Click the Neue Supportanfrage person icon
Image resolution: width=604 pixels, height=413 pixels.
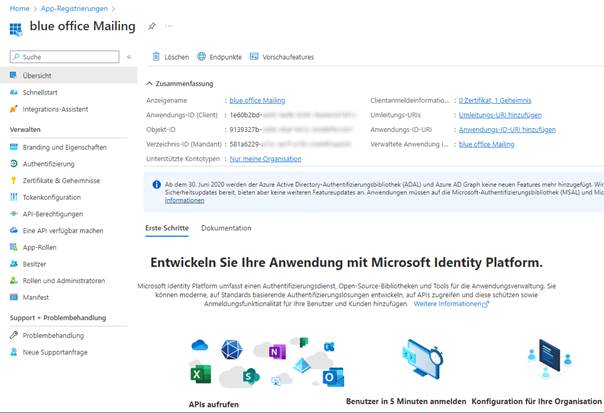(x=14, y=352)
